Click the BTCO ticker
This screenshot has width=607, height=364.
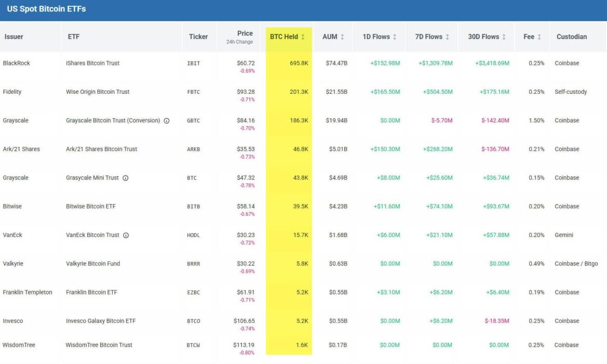click(x=194, y=321)
